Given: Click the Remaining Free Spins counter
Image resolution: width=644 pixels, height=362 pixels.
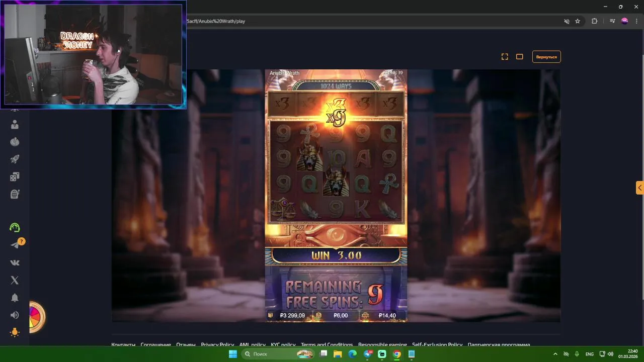Looking at the screenshot, I should click(336, 294).
